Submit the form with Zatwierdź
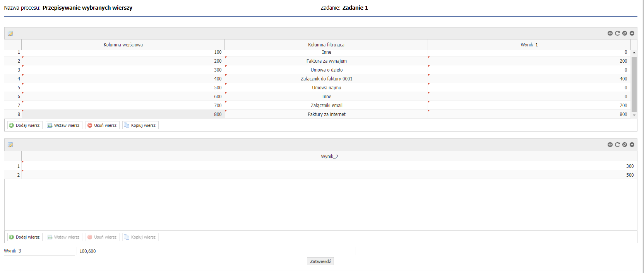This screenshot has width=644, height=273. (320, 261)
